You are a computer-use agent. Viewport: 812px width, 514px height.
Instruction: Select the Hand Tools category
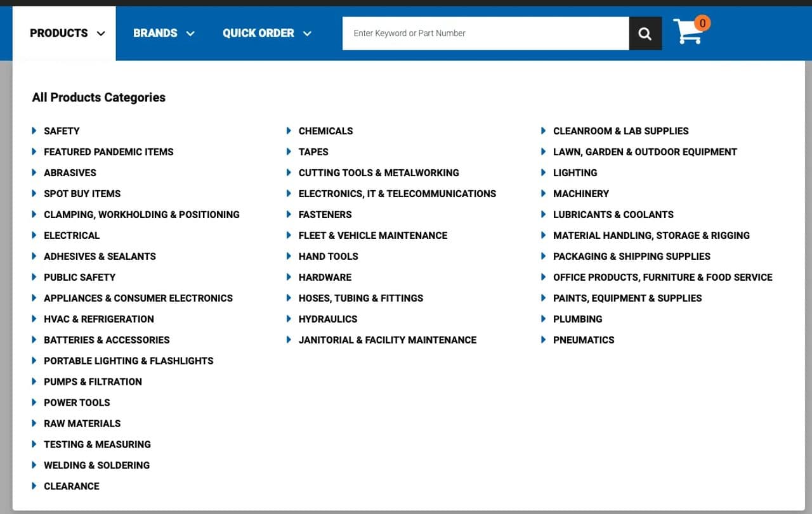point(328,257)
